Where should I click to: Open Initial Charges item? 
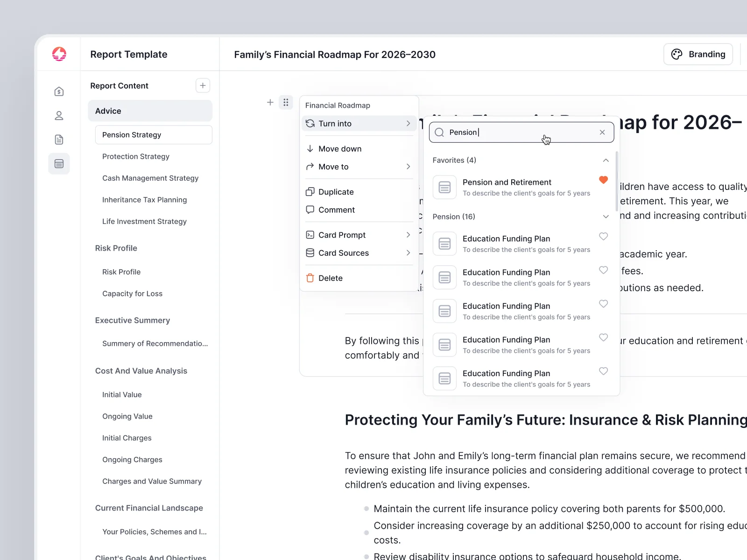tap(127, 438)
